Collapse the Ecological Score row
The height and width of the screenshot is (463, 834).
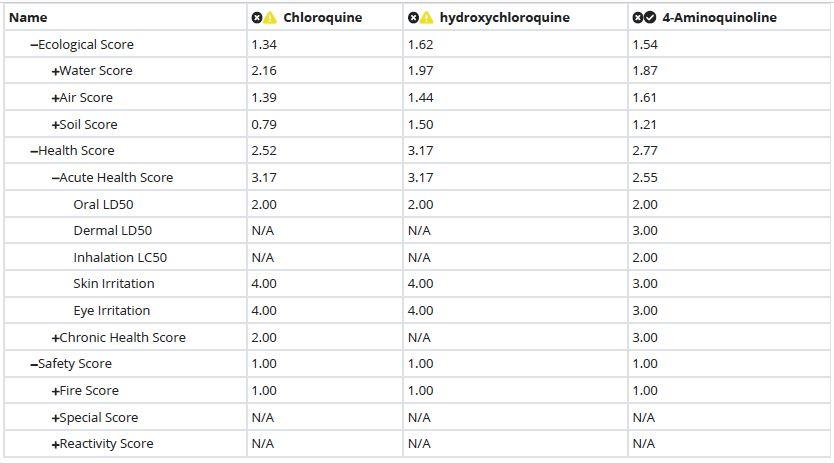[34, 45]
